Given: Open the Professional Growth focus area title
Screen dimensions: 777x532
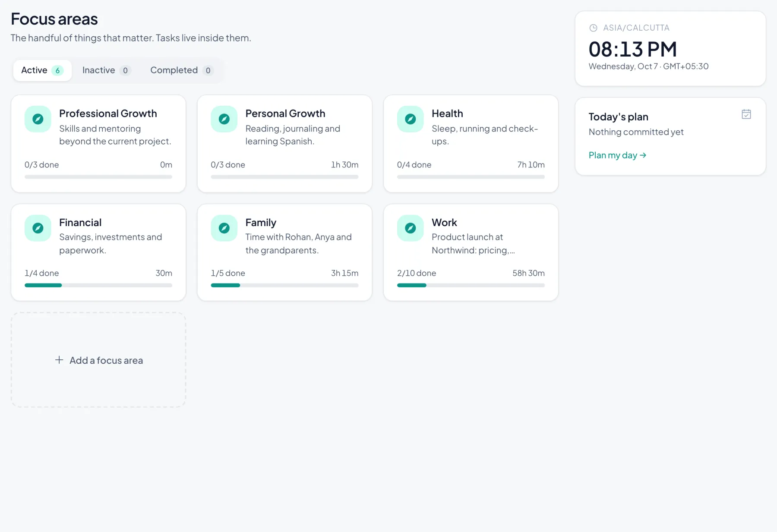Looking at the screenshot, I should click(108, 113).
